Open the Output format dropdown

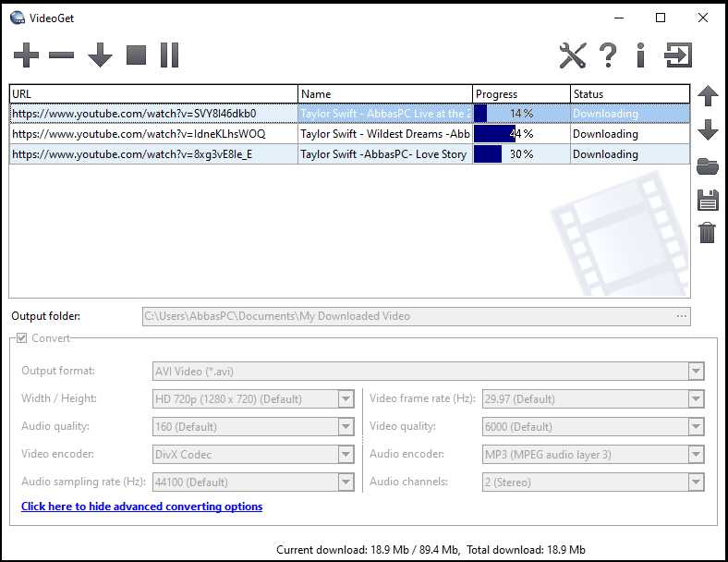coord(696,371)
